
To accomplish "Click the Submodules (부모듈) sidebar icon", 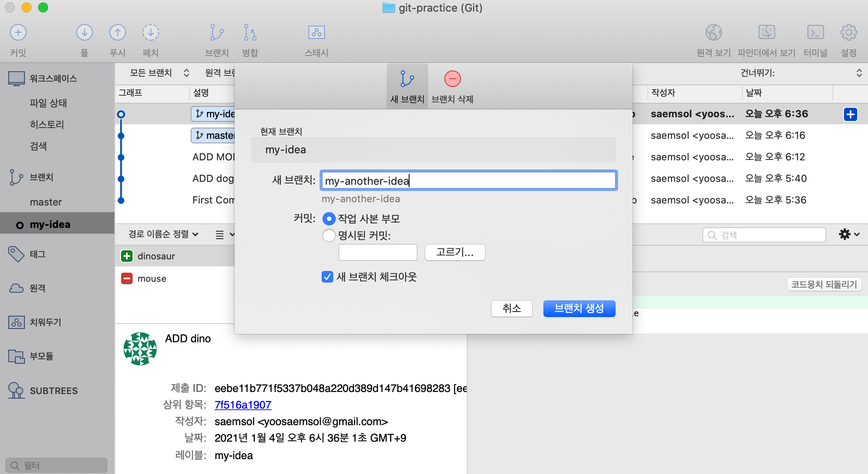I will click(x=17, y=356).
